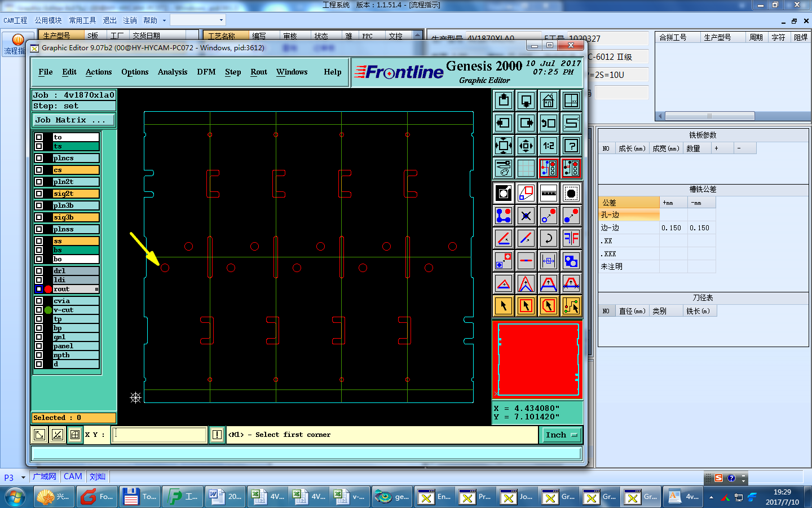
Task: Select the red triangle with arrow icon
Action: point(504,283)
